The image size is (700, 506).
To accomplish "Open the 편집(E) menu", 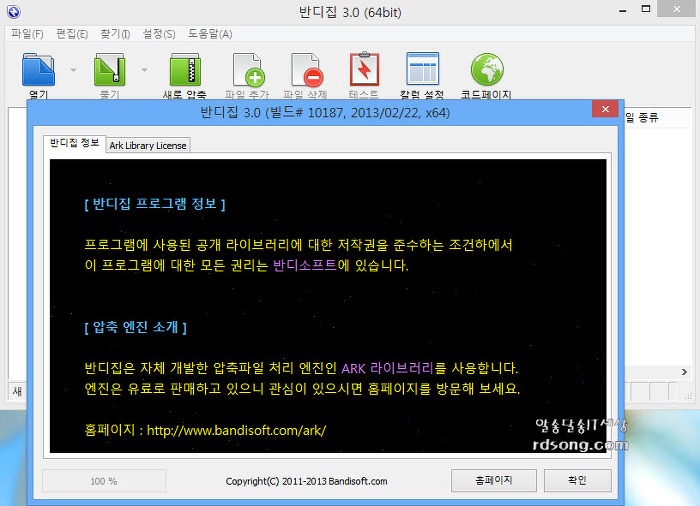I will [x=71, y=34].
